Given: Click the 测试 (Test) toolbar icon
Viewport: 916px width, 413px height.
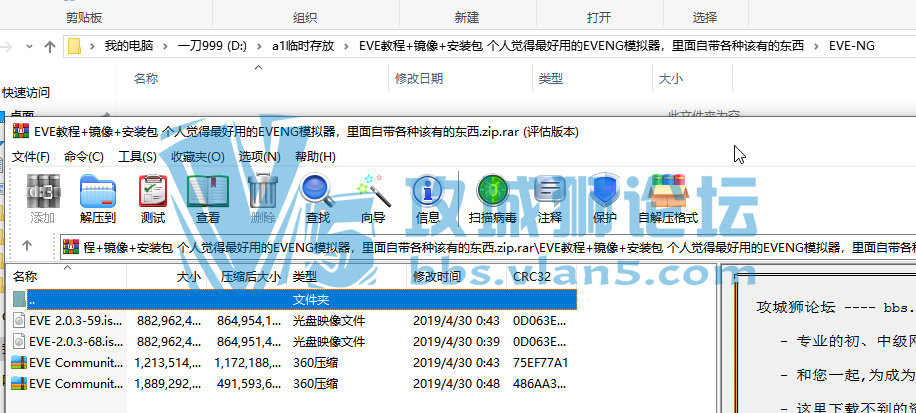Looking at the screenshot, I should click(153, 191).
